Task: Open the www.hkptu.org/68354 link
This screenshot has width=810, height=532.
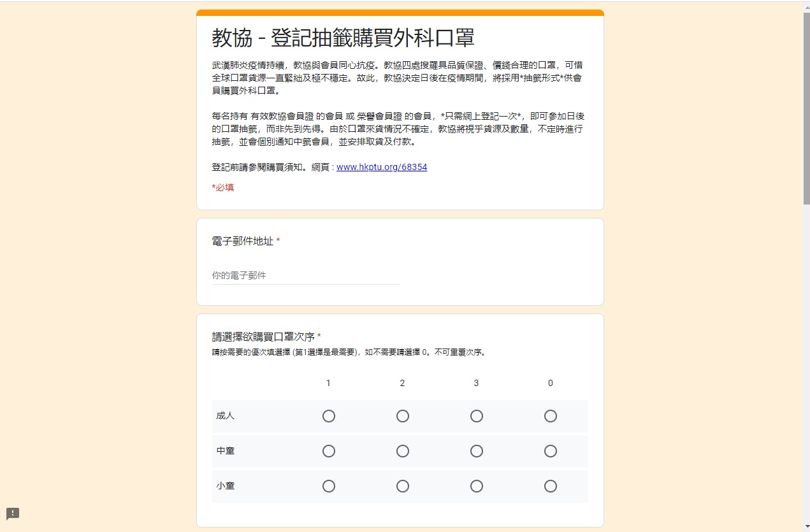Action: coord(381,168)
